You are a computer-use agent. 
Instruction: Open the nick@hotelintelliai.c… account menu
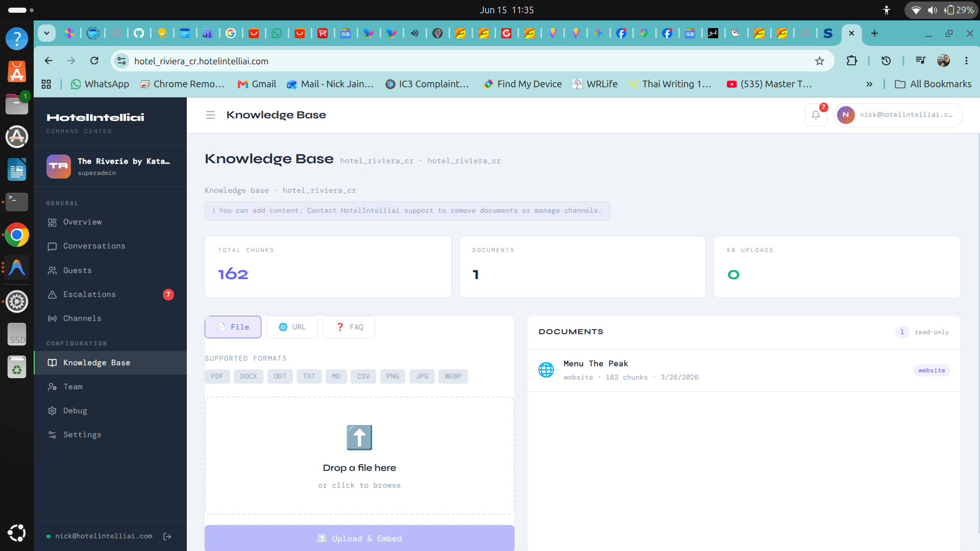tap(899, 115)
